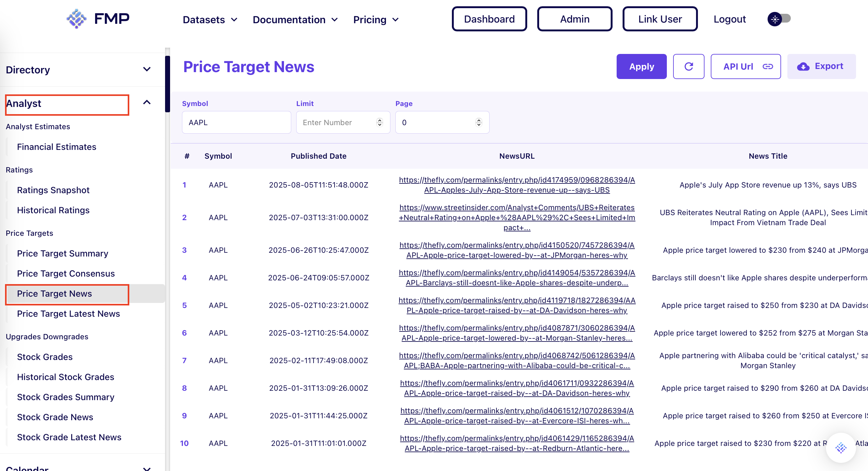This screenshot has width=868, height=471.
Task: Click the Limit field stepper arrows
Action: pos(379,122)
